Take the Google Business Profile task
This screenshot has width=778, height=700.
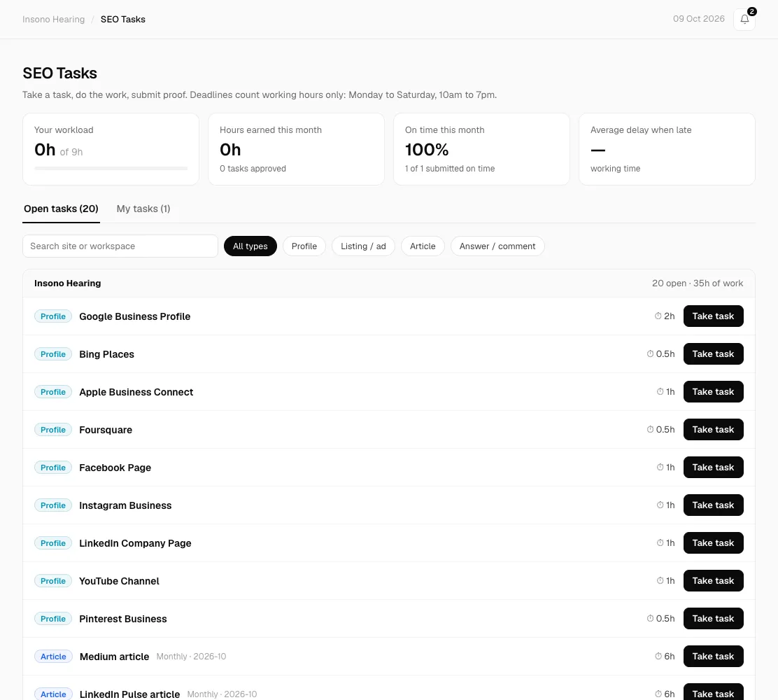(713, 316)
